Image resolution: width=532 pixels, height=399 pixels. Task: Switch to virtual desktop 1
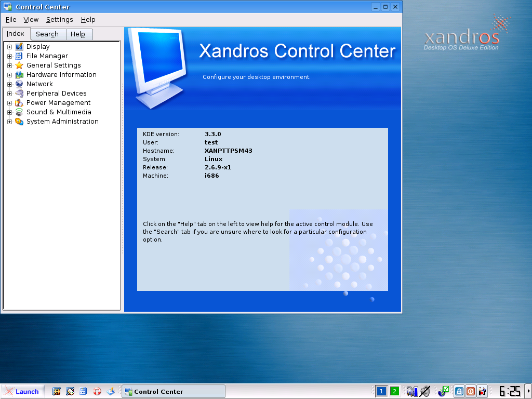click(x=381, y=392)
